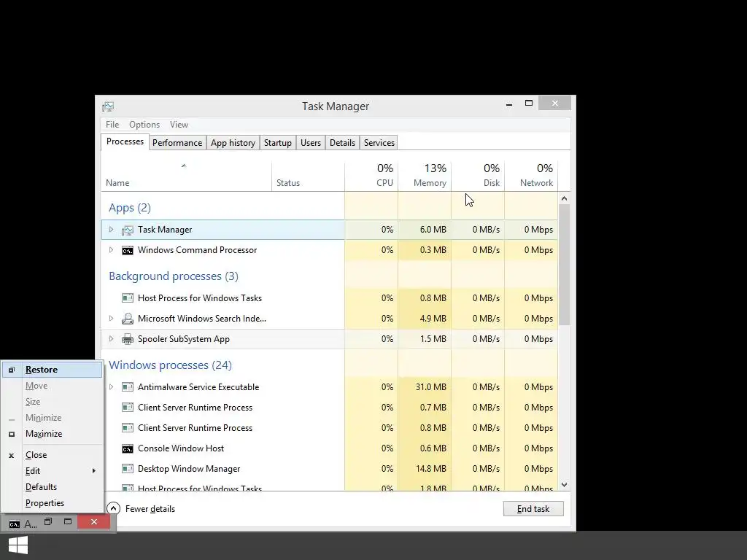Expand the Spooler SubSystem App row
747x560 pixels.
click(111, 338)
